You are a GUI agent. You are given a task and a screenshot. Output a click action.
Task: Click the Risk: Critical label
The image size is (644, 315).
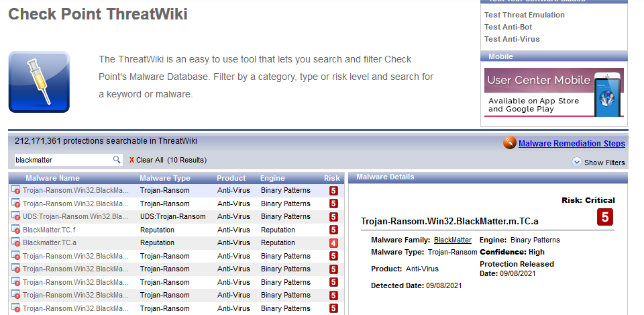tap(588, 200)
